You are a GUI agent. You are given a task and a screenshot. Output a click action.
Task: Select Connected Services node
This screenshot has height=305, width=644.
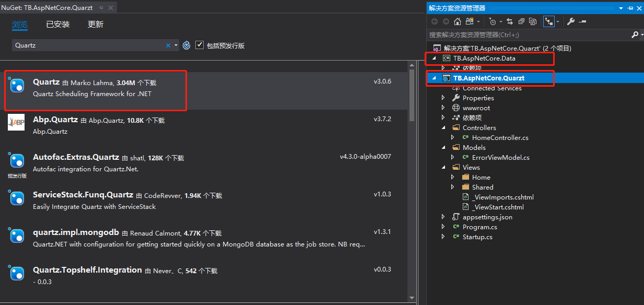point(492,88)
